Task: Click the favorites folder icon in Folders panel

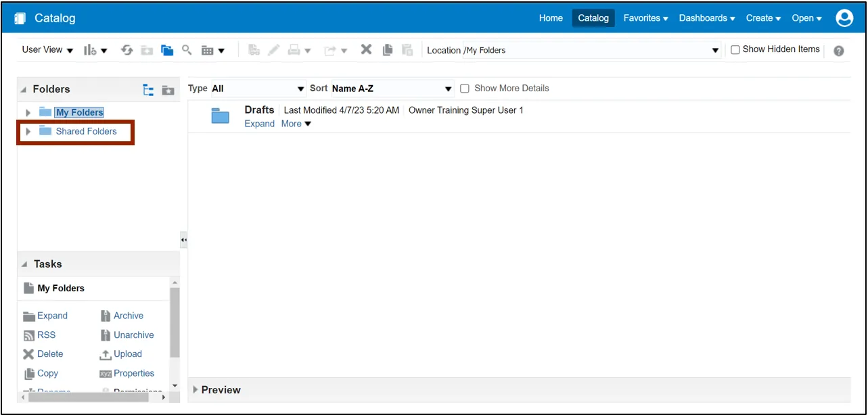Action: pyautogui.click(x=168, y=90)
